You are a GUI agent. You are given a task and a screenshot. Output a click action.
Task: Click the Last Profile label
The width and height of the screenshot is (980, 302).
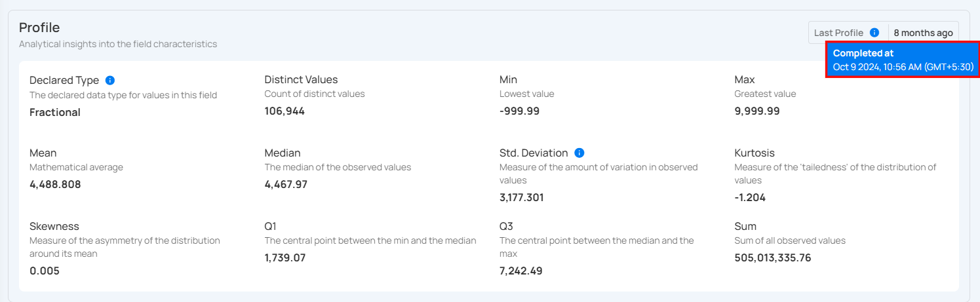[x=839, y=33]
